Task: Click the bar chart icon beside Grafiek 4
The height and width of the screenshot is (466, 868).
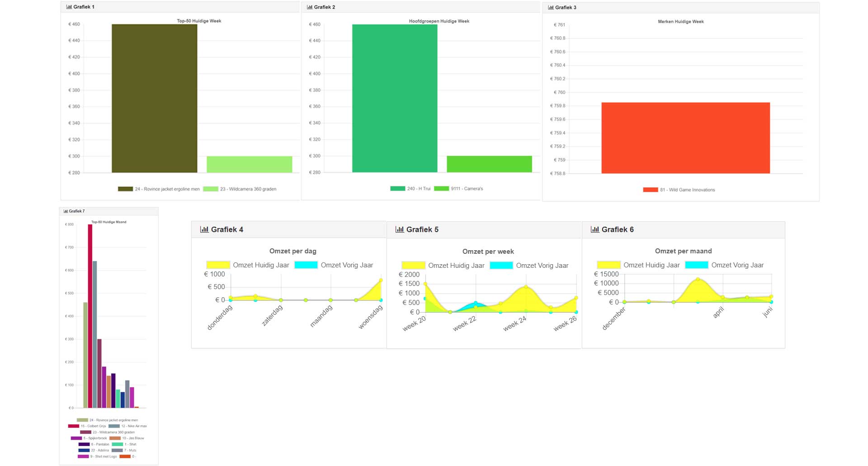Action: pyautogui.click(x=204, y=229)
